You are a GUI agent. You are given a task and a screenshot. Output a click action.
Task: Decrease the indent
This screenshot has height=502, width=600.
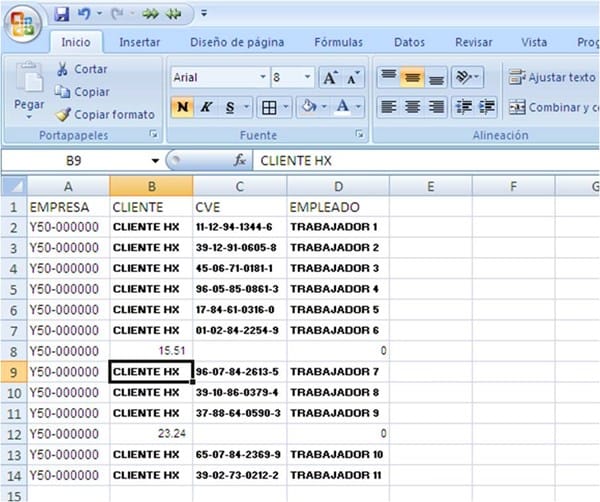click(463, 107)
